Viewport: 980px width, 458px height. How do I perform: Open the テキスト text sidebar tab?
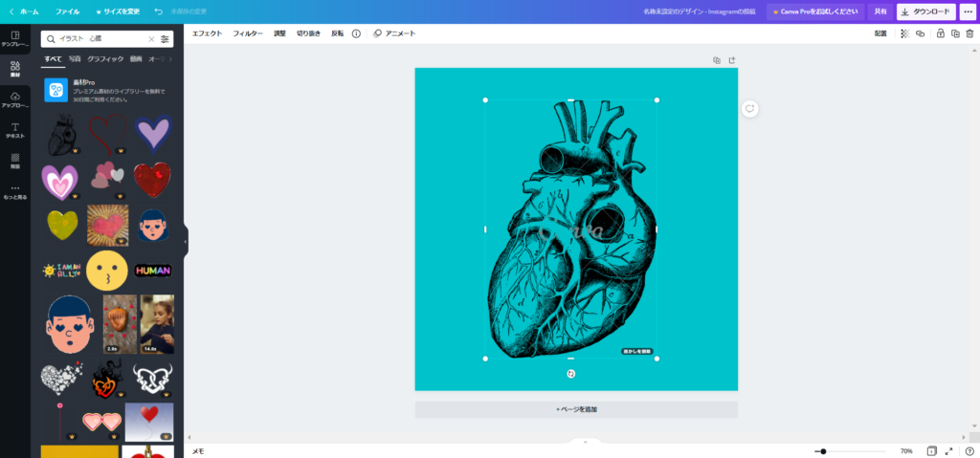click(15, 130)
